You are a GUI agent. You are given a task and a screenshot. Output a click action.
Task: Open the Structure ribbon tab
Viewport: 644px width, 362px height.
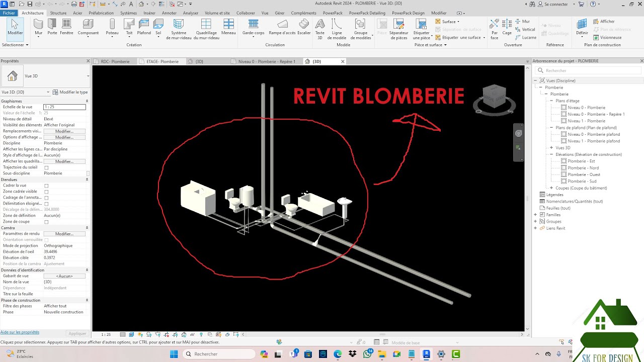pyautogui.click(x=58, y=13)
